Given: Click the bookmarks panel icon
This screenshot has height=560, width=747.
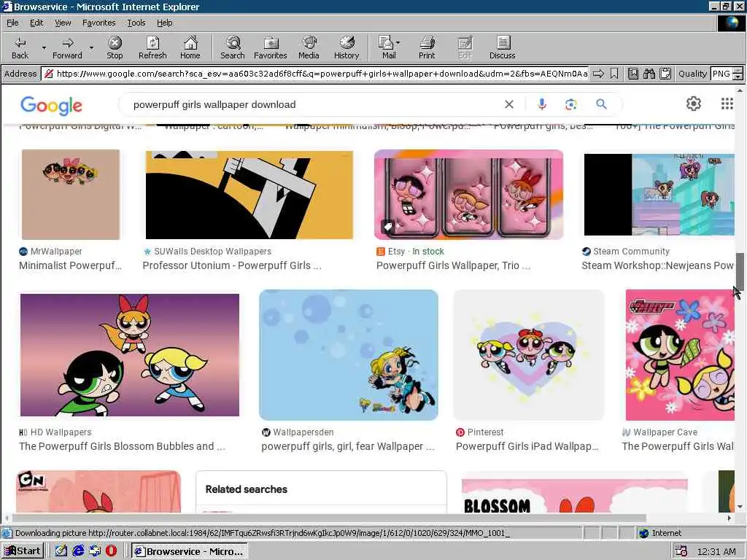Looking at the screenshot, I should [x=632, y=74].
